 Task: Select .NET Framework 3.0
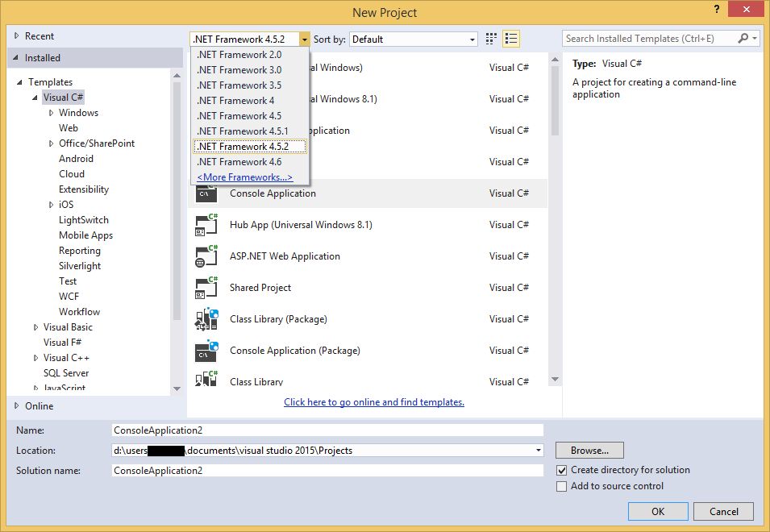pyautogui.click(x=250, y=69)
